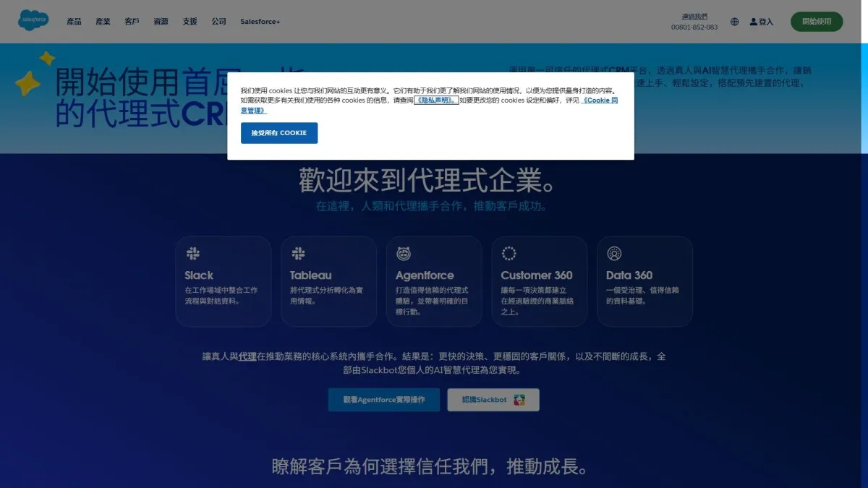Open the 客戶 menu
Screen dimensions: 868x488
pyautogui.click(x=132, y=22)
